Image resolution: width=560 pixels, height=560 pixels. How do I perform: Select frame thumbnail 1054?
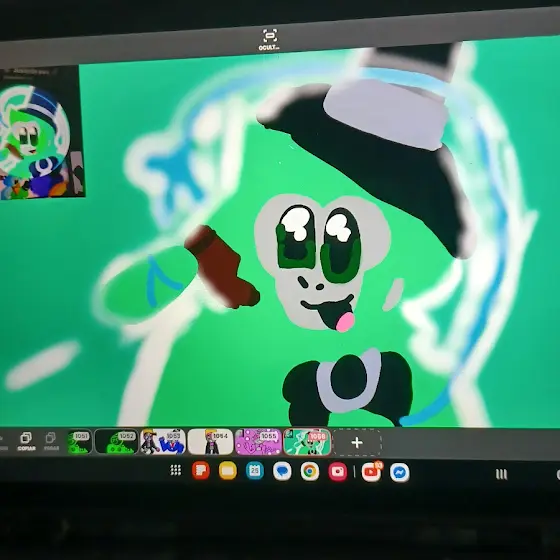[x=210, y=442]
